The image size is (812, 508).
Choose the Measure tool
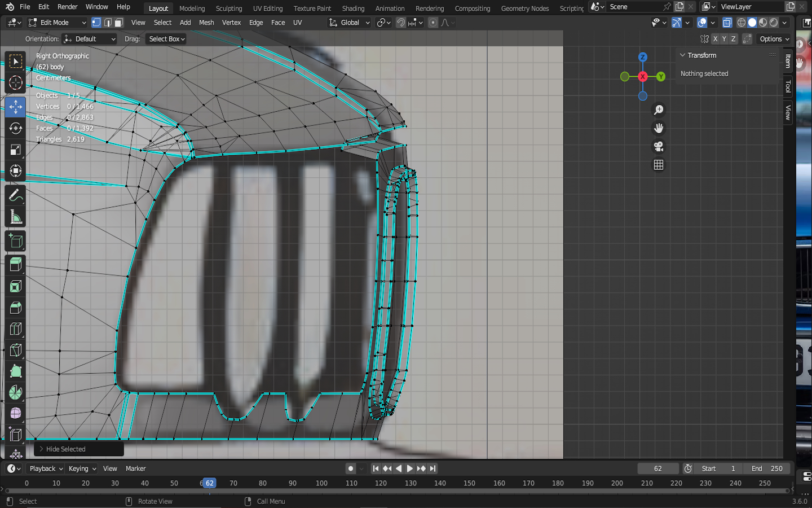(x=16, y=217)
